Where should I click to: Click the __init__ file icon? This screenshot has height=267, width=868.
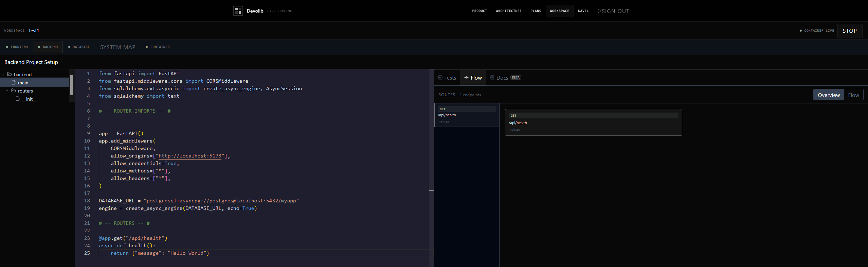pos(18,99)
